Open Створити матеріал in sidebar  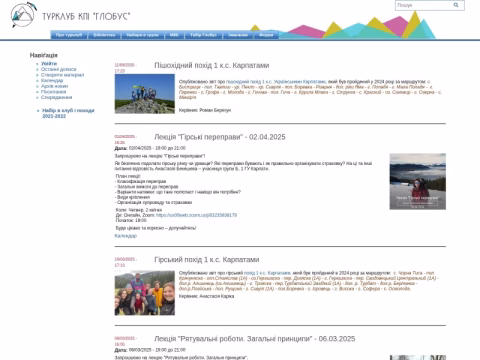point(62,75)
